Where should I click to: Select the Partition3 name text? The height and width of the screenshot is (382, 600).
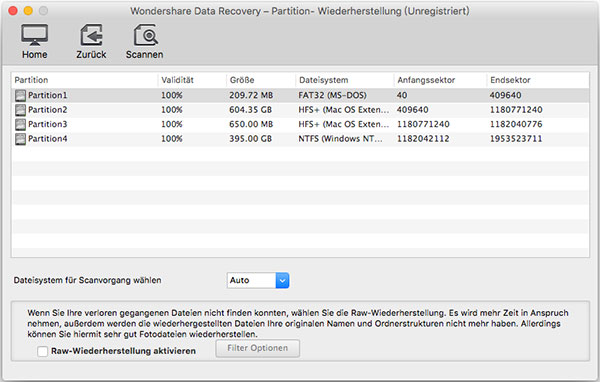pyautogui.click(x=47, y=124)
